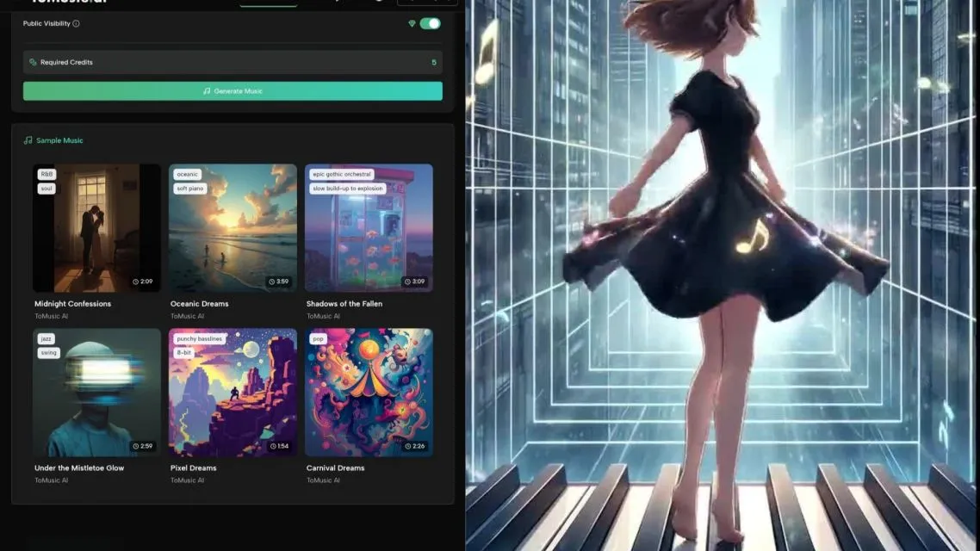Viewport: 980px width, 551px height.
Task: Click ToMusic AI under Pixel Dreams
Action: [x=187, y=480]
